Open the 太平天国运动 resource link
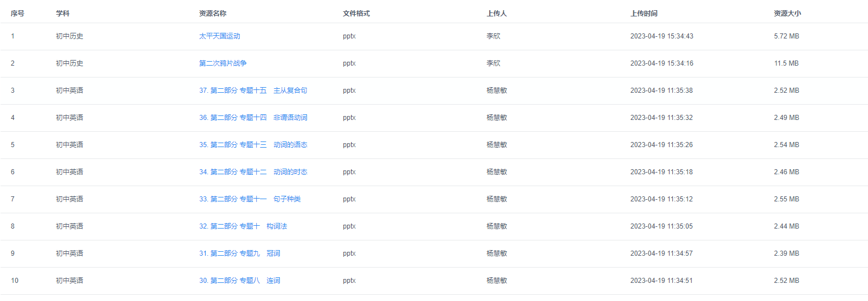This screenshot has width=868, height=301. click(x=219, y=36)
